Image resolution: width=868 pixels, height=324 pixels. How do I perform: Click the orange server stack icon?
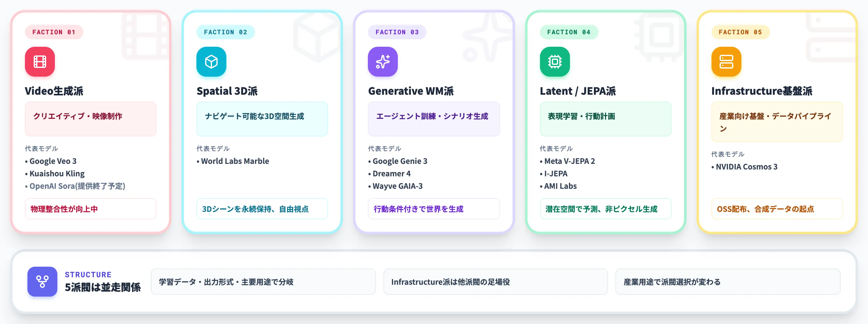click(726, 62)
